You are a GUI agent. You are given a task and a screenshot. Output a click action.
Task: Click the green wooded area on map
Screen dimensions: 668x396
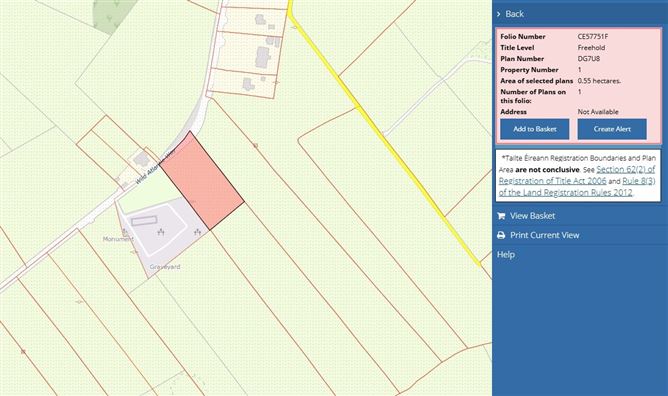coord(112,14)
